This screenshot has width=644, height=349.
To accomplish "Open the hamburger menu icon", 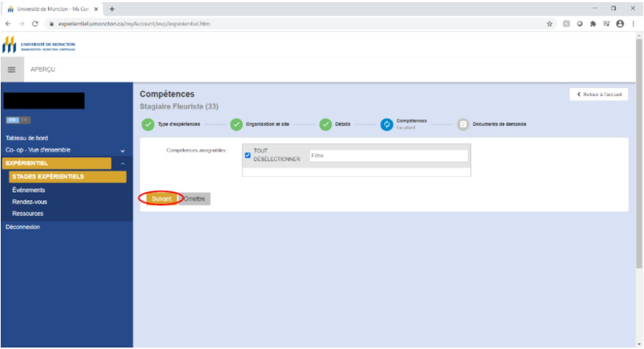I will tap(12, 70).
